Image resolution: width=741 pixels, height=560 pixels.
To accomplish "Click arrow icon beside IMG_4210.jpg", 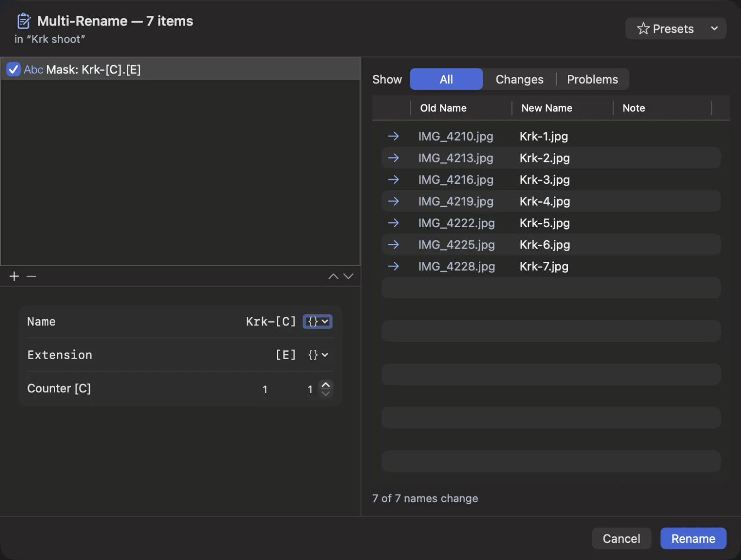I will click(x=393, y=136).
